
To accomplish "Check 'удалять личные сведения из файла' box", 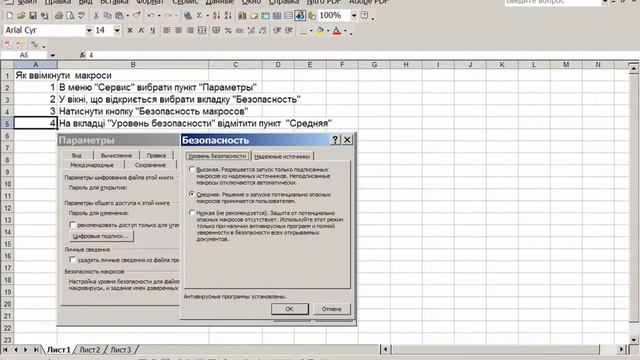I will (x=72, y=260).
